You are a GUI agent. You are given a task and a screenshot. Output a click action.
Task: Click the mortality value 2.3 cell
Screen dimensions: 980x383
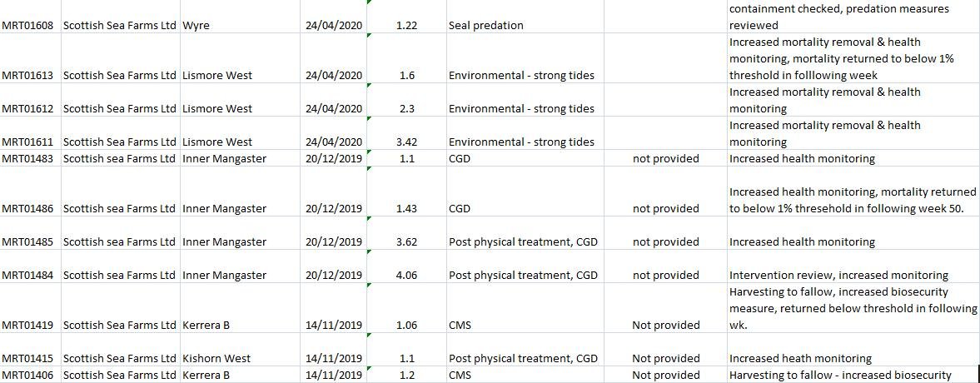407,108
